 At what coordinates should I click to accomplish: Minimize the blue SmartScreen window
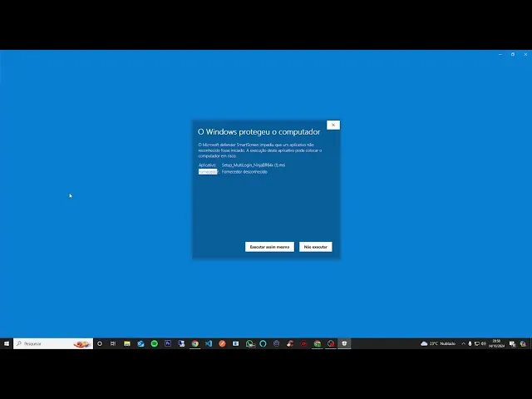[x=500, y=54]
